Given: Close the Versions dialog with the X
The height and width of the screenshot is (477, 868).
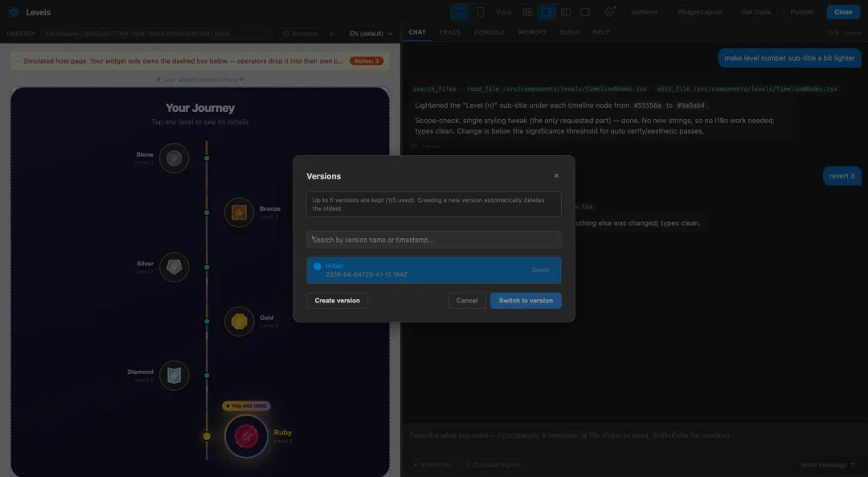Looking at the screenshot, I should (x=556, y=175).
